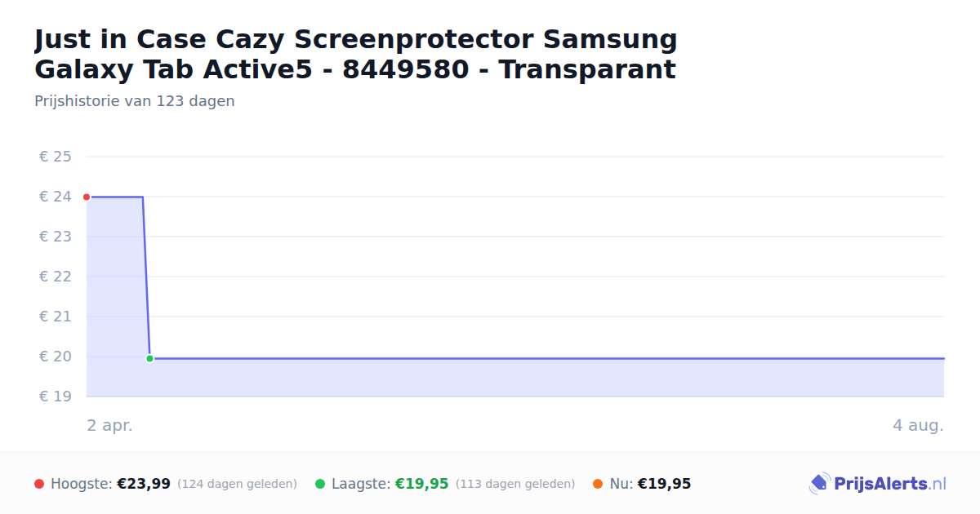
Task: Click the € 20 axis label
Action: coord(56,357)
